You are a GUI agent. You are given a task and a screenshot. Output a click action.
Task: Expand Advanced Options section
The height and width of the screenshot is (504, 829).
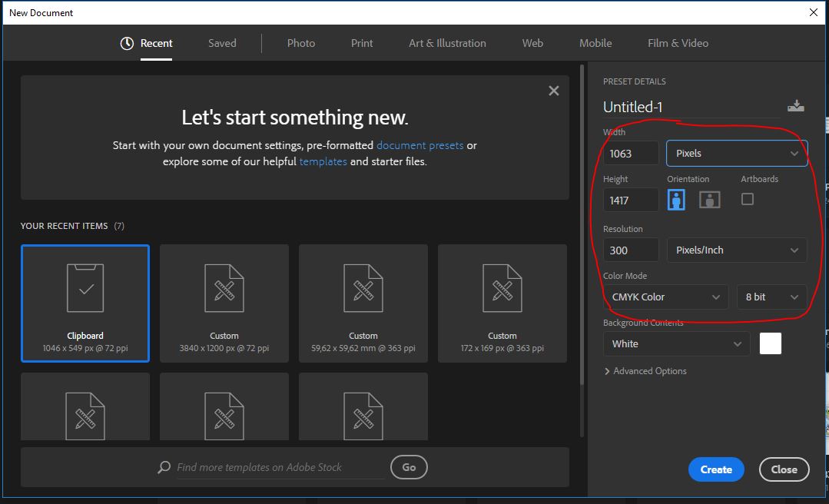tap(645, 371)
